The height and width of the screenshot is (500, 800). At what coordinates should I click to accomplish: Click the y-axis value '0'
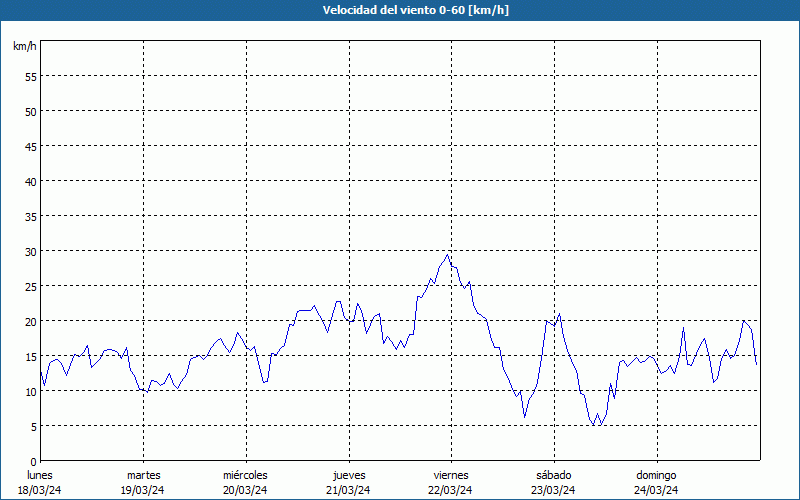tap(34, 462)
